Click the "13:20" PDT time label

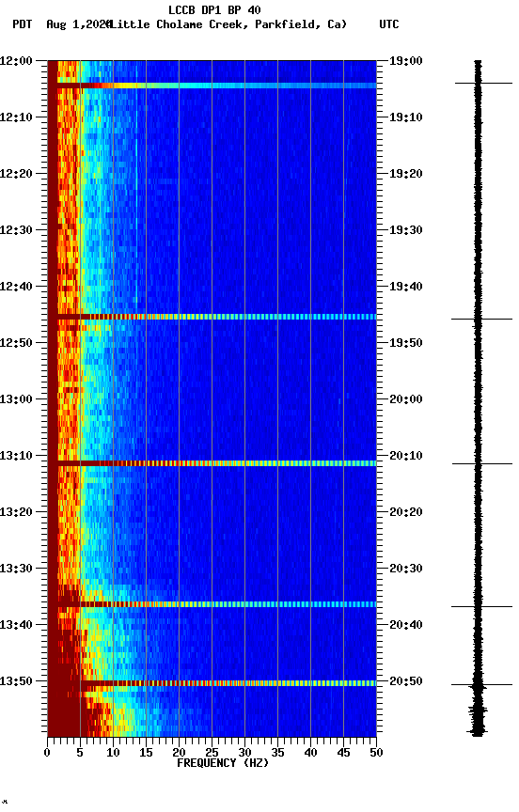(16, 513)
